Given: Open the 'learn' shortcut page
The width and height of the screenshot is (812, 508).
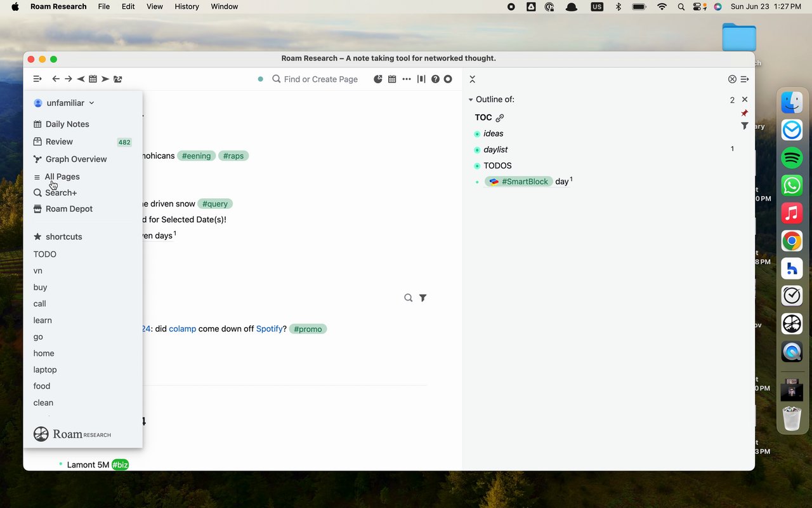Looking at the screenshot, I should pyautogui.click(x=43, y=320).
